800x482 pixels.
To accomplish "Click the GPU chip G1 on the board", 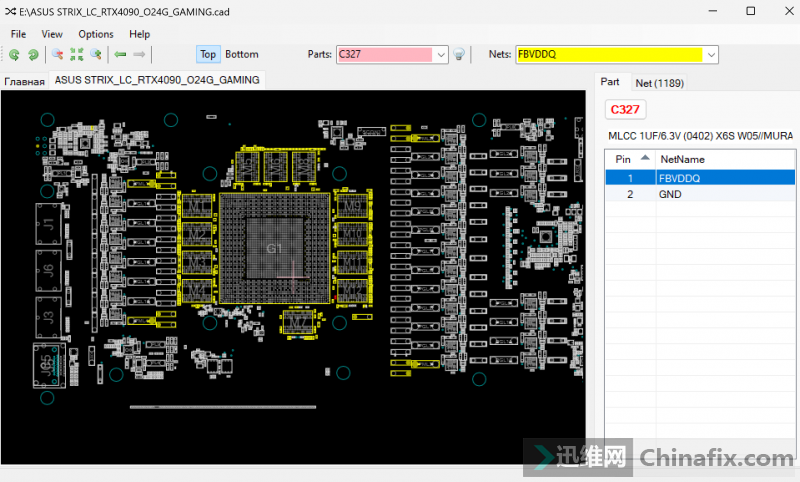I will click(274, 248).
